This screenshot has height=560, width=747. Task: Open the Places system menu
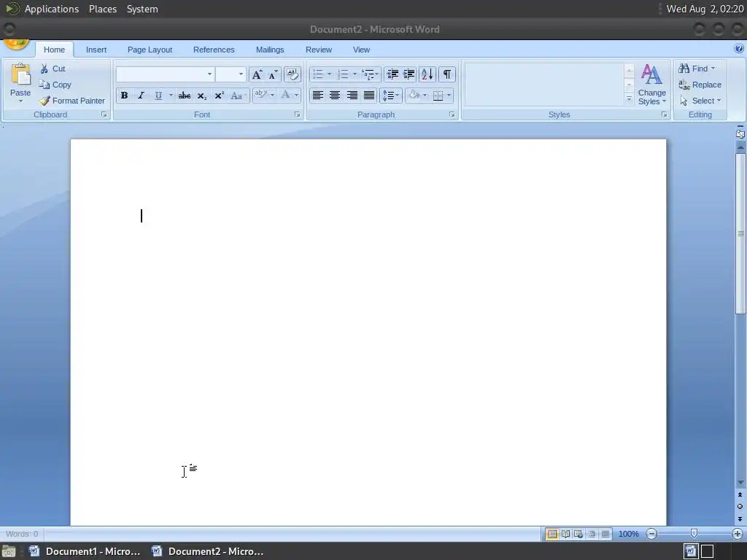(x=102, y=9)
